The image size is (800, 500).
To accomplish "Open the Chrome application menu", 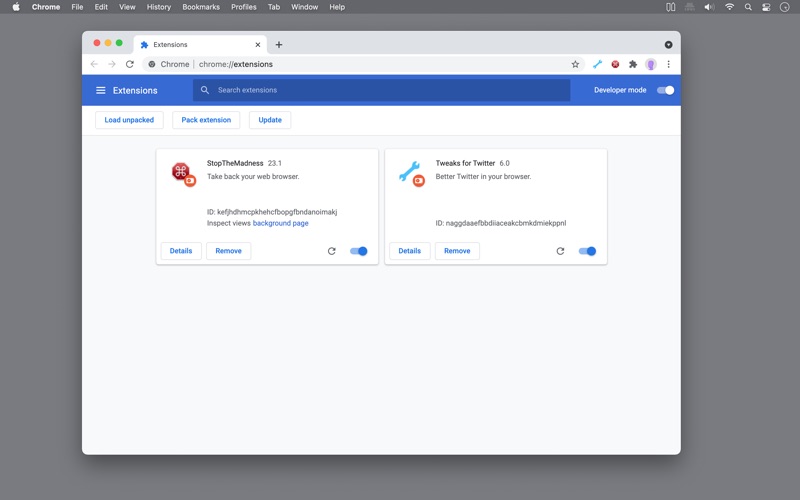I will 46,7.
